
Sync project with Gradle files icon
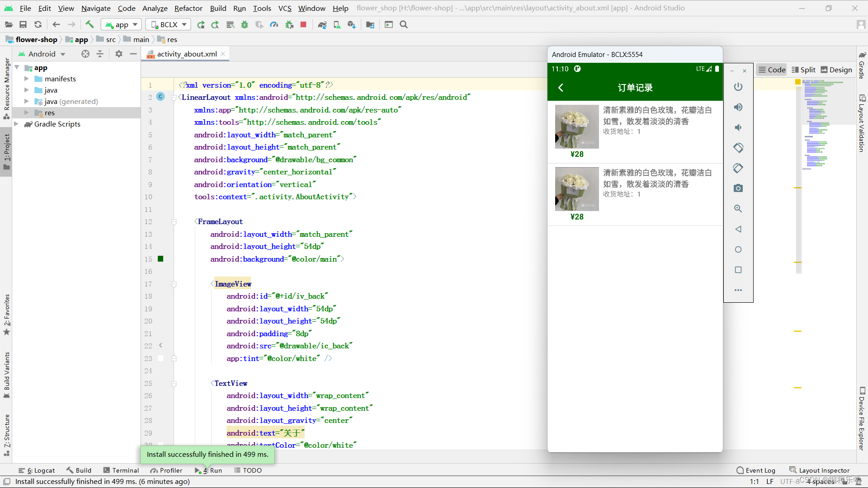pos(322,24)
